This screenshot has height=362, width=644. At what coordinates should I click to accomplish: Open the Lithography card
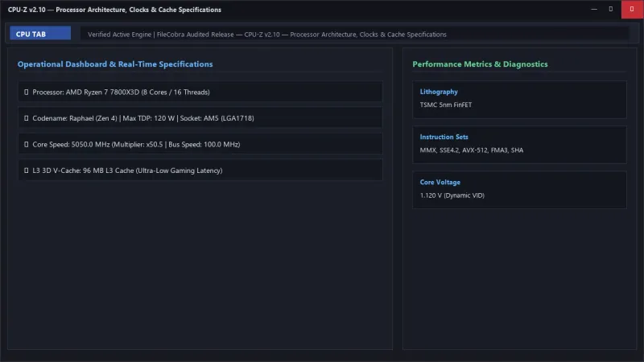[519, 99]
